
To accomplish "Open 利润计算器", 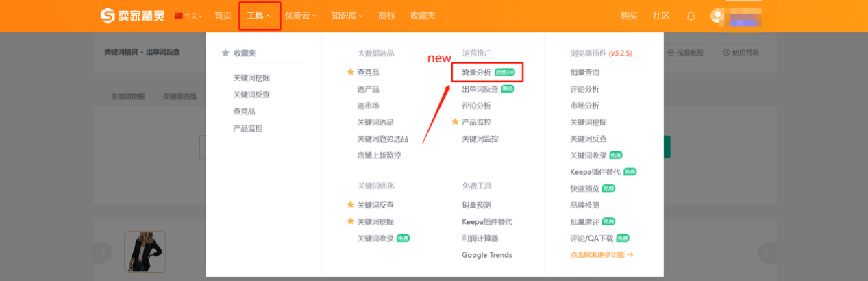I will tap(480, 239).
